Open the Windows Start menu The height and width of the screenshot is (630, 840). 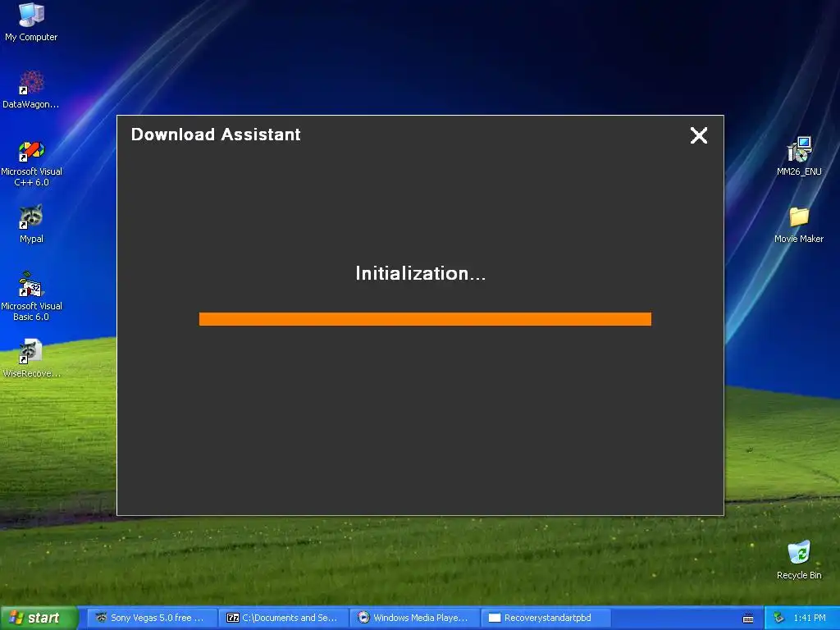click(39, 618)
